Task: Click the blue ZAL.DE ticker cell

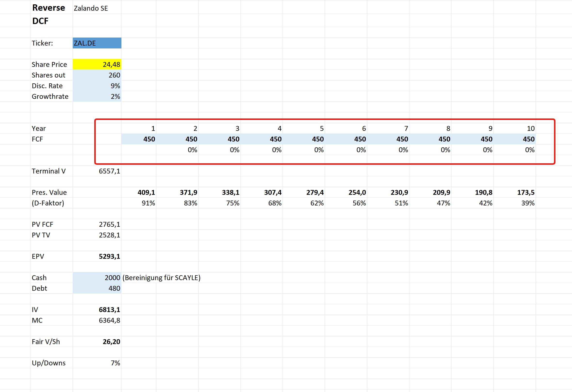Action: pyautogui.click(x=97, y=43)
